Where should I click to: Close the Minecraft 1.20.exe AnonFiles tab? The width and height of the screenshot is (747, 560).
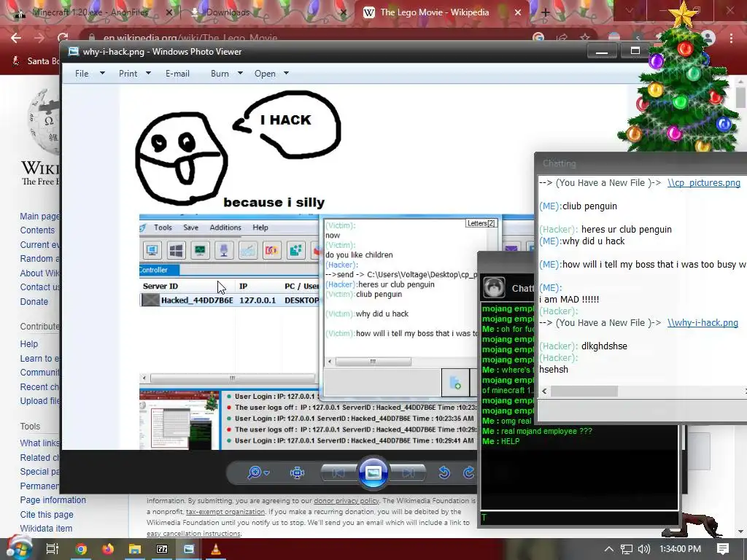tap(169, 12)
